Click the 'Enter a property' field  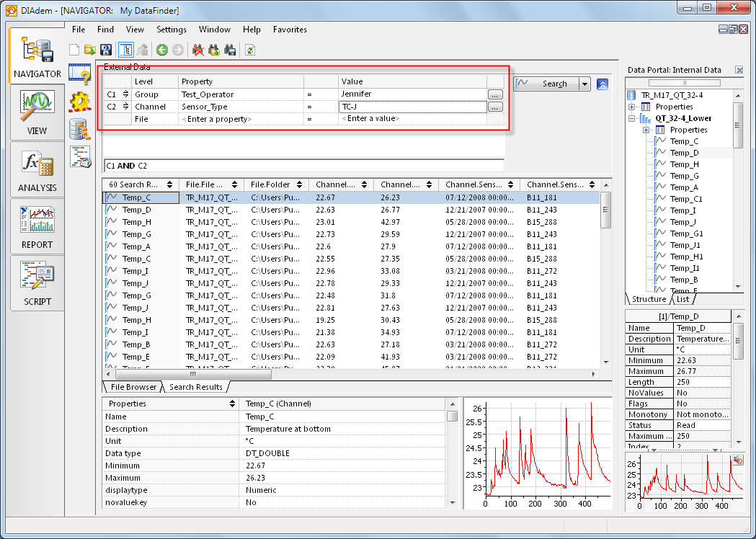[216, 119]
